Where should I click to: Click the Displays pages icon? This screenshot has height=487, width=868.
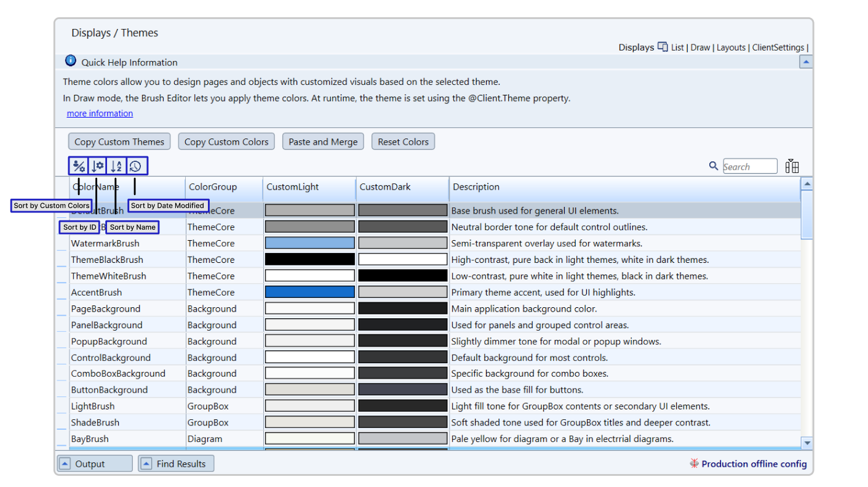(663, 47)
